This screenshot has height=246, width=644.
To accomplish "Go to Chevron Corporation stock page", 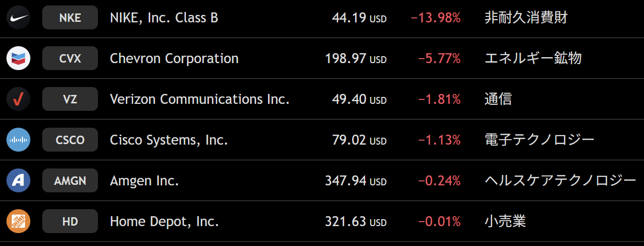I will (x=174, y=59).
